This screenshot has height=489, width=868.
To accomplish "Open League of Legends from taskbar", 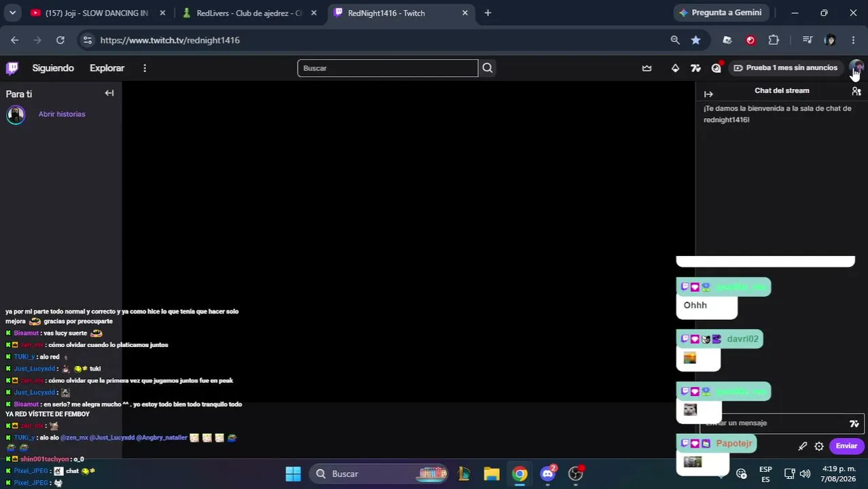I will click(464, 474).
